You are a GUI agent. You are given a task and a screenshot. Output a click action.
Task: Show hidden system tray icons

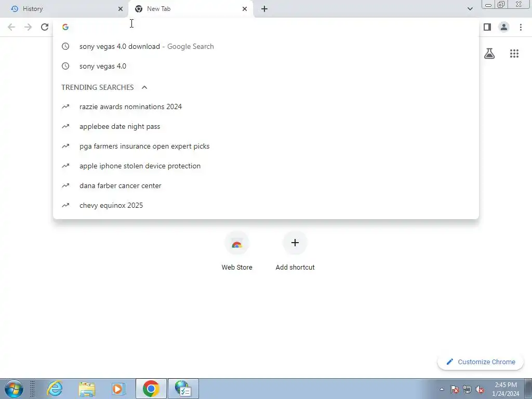pos(442,389)
